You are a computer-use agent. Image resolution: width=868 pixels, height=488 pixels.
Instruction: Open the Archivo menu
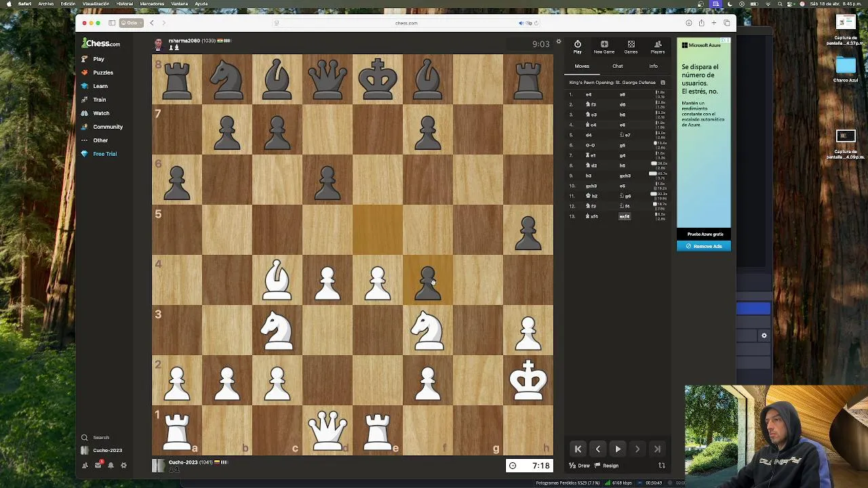pos(46,4)
